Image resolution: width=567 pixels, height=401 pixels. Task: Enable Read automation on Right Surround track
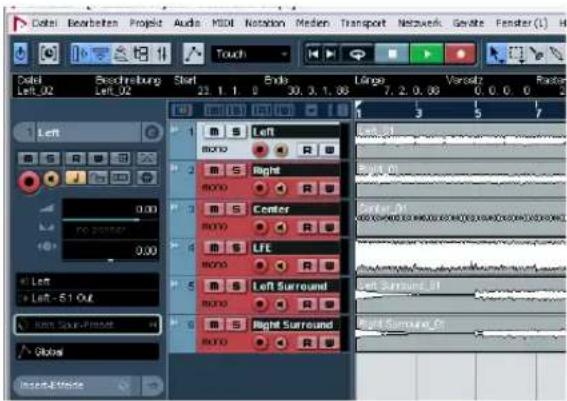(307, 342)
